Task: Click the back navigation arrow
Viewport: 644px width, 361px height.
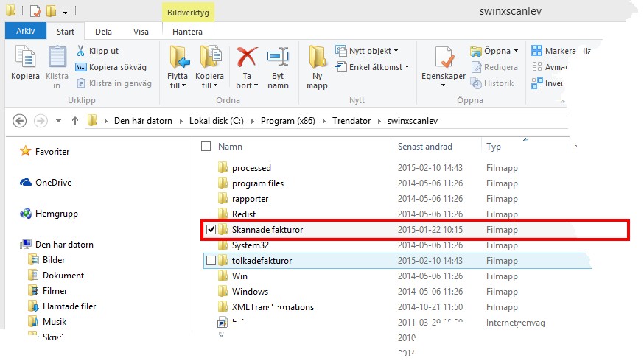Action: [20, 121]
